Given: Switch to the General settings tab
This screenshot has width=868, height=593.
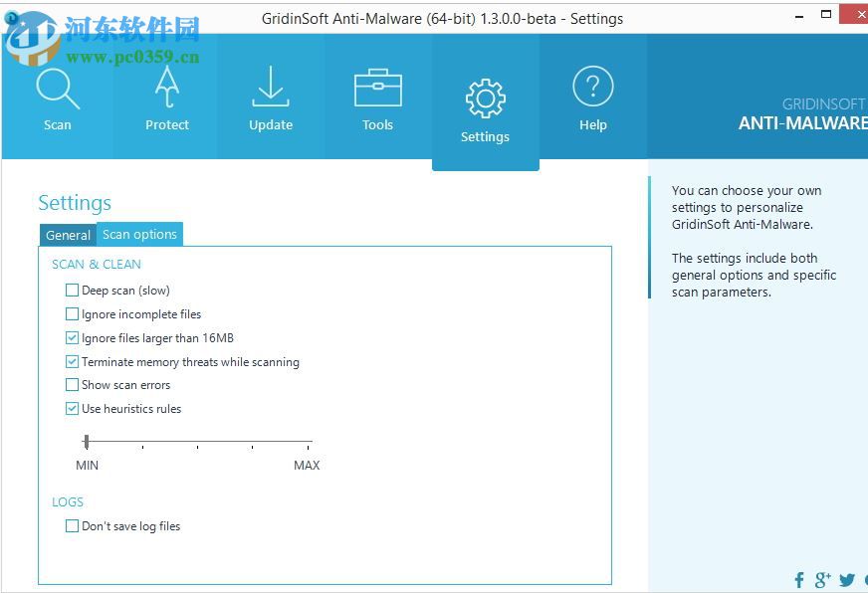Looking at the screenshot, I should (68, 235).
